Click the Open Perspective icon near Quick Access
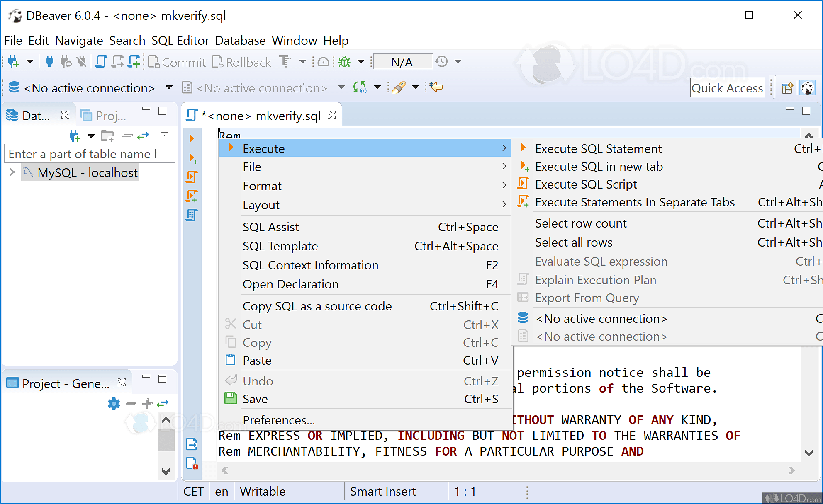 pos(787,88)
